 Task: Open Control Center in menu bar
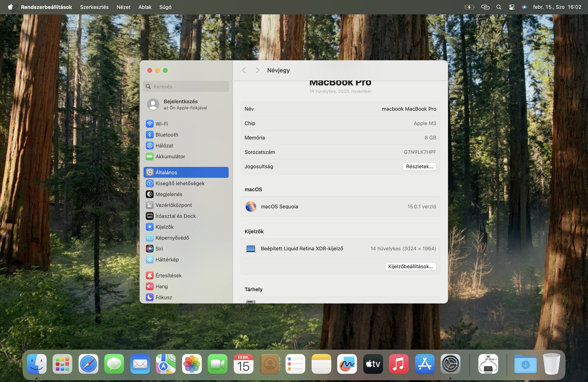(x=512, y=7)
